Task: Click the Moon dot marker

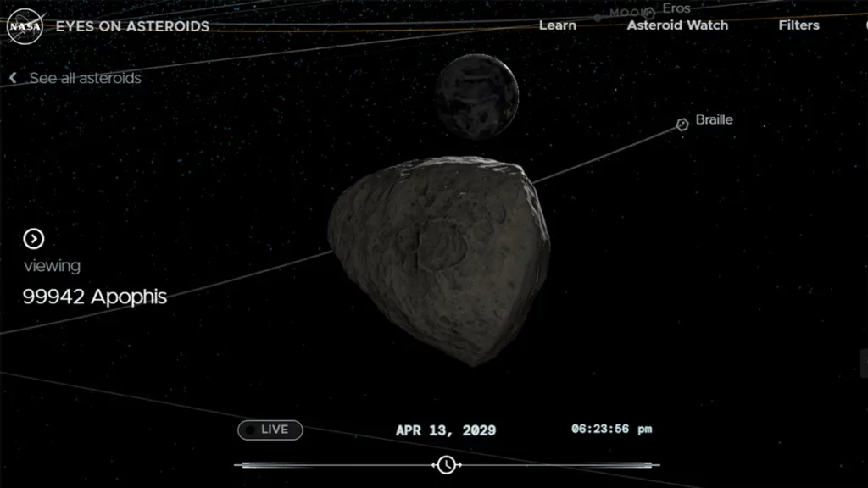Action: (598, 17)
